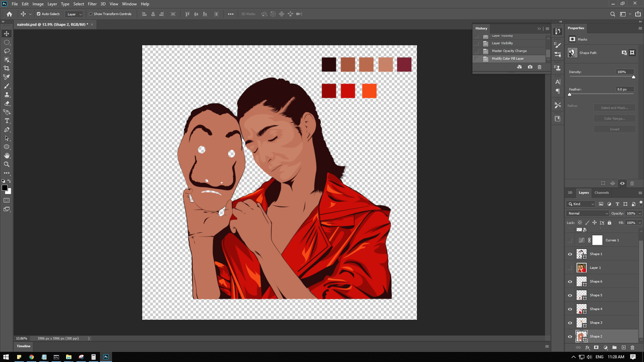
Task: Click the delete layer trash icon
Action: [x=632, y=348]
